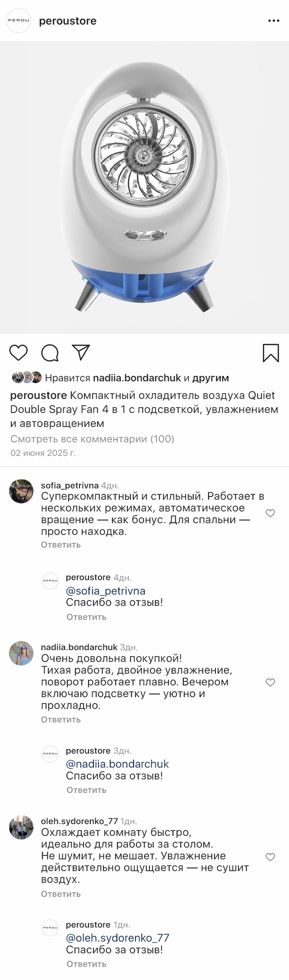Open the @sofia_petrivna mention link
The width and height of the screenshot is (289, 980).
106,591
